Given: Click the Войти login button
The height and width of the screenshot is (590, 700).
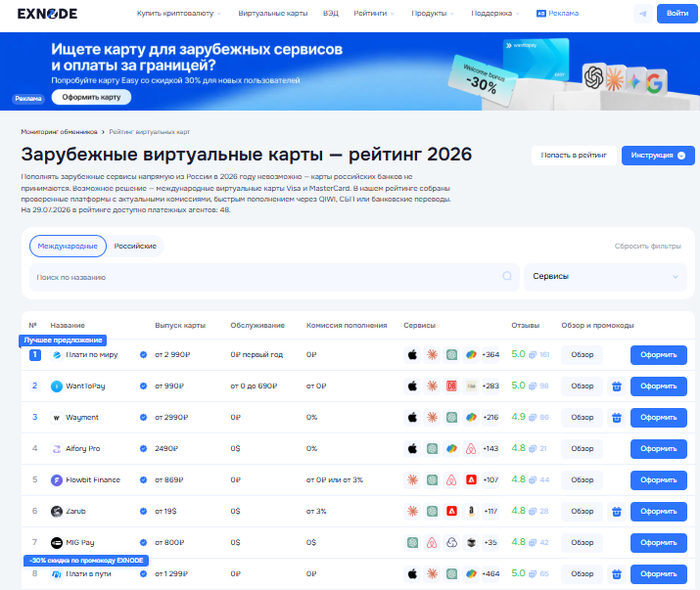Looking at the screenshot, I should coord(677,13).
